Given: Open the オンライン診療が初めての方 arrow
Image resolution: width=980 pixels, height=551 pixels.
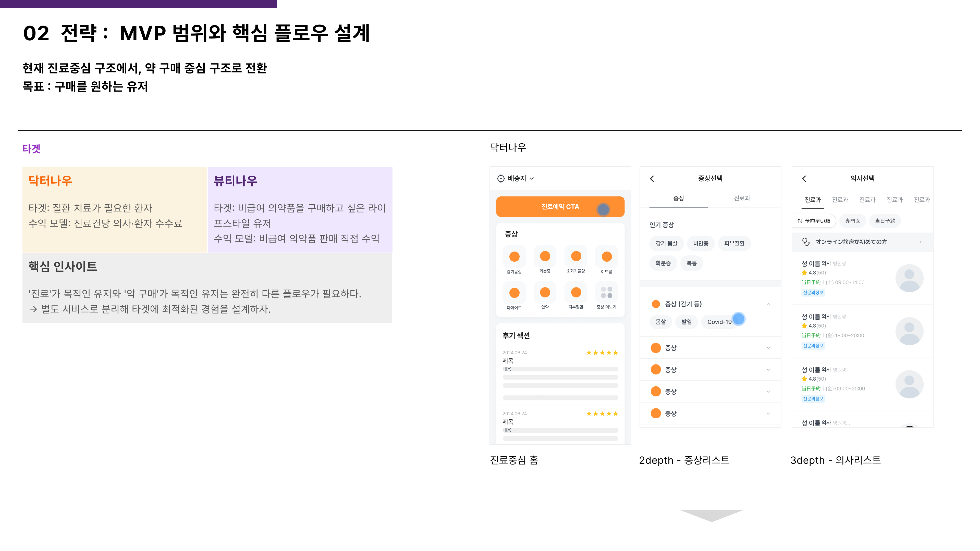Looking at the screenshot, I should [920, 242].
